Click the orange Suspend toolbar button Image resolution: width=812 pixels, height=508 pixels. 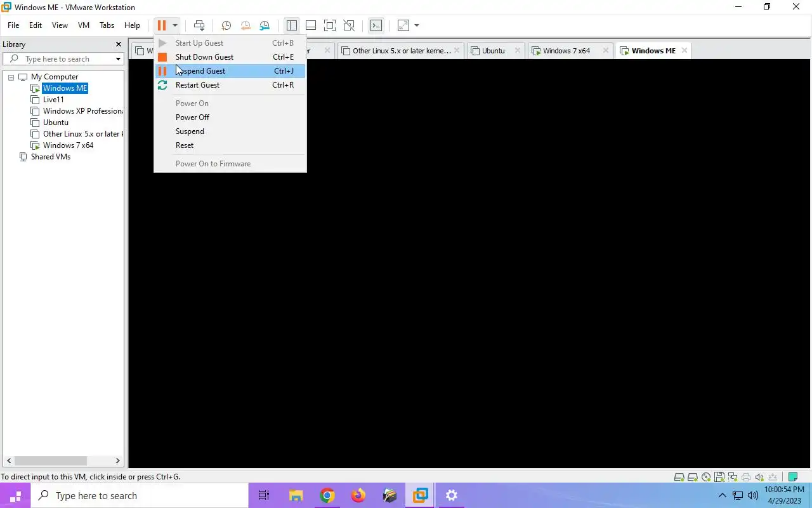[162, 25]
